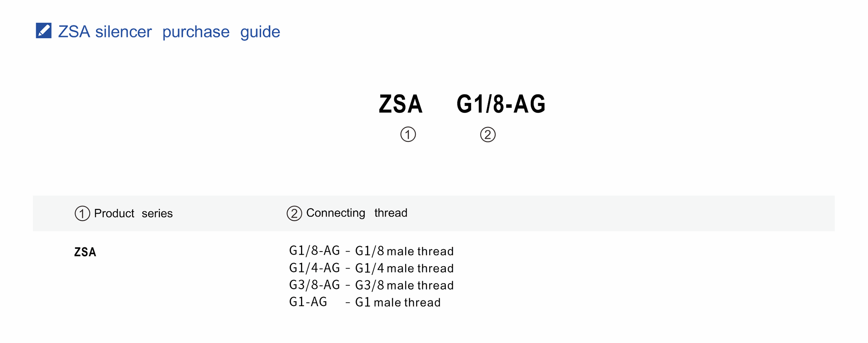
Task: Click circled 1 beside Product series
Action: (x=82, y=213)
